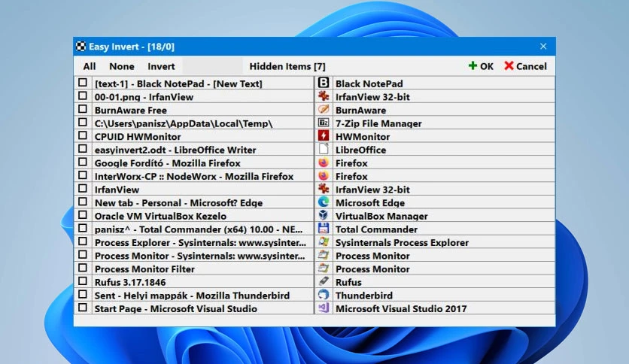Check the 00-01.png - IrfanView checkbox
Image resolution: width=629 pixels, height=364 pixels.
click(83, 96)
